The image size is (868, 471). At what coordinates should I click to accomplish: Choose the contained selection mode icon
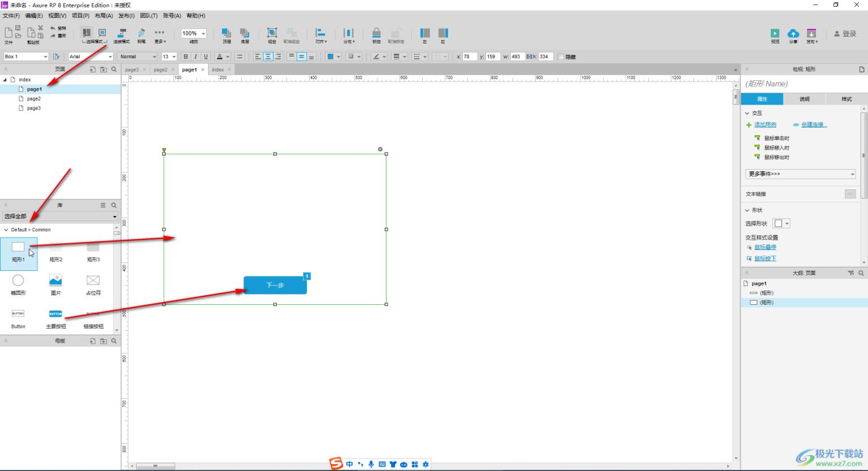coord(102,33)
